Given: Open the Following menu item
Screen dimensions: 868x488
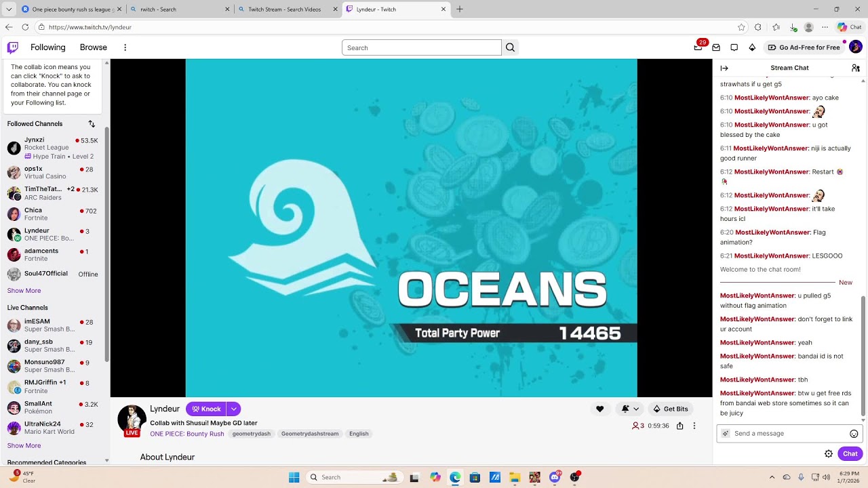Looking at the screenshot, I should (x=47, y=47).
